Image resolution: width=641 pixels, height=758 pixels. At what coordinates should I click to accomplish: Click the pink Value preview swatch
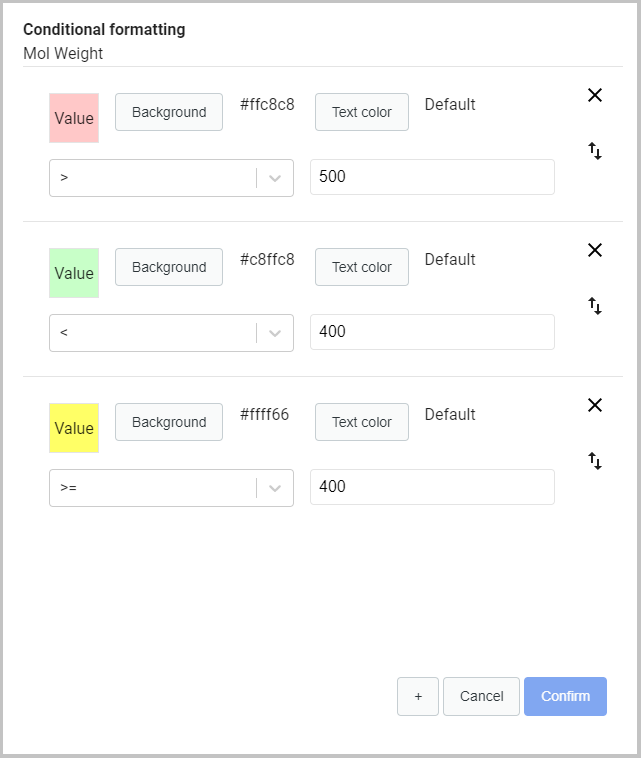[74, 118]
